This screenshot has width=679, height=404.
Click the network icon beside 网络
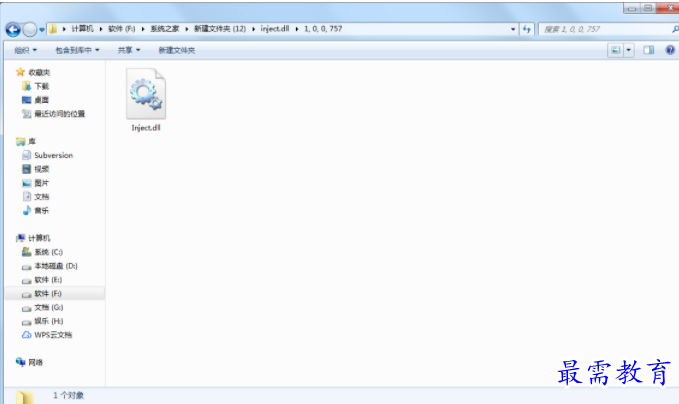(20, 362)
